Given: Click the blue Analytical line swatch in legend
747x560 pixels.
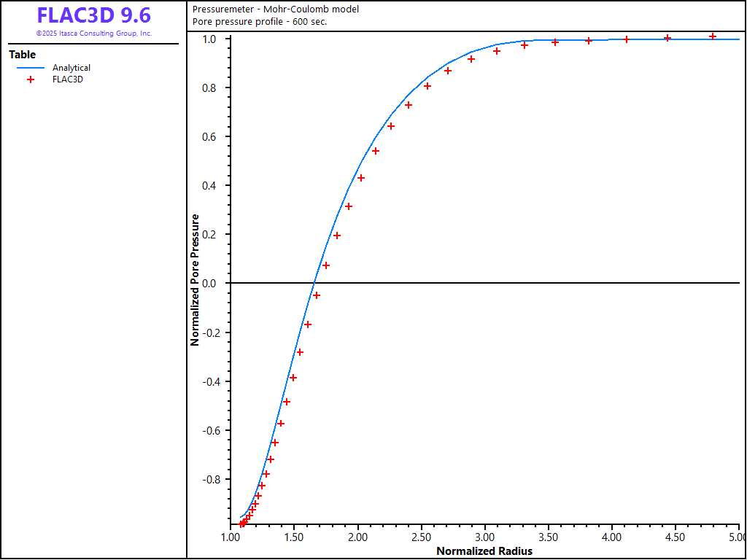Looking at the screenshot, I should [31, 68].
